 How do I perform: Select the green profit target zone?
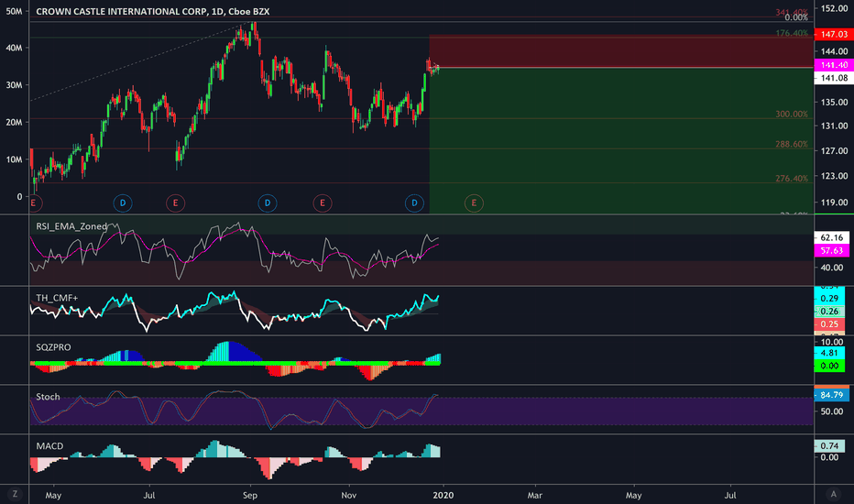tap(621, 140)
